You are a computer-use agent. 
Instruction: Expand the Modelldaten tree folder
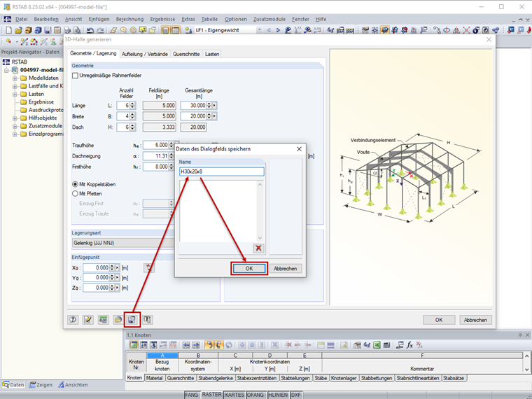tap(15, 78)
